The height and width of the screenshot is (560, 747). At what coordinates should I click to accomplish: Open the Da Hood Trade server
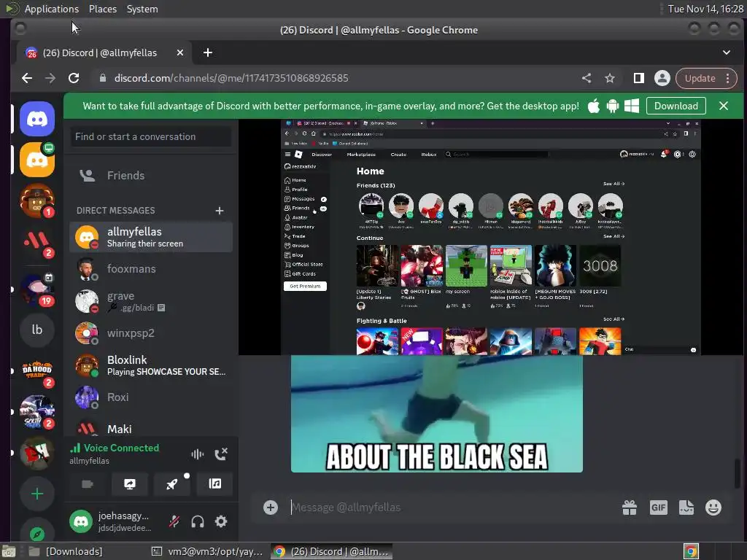[37, 370]
